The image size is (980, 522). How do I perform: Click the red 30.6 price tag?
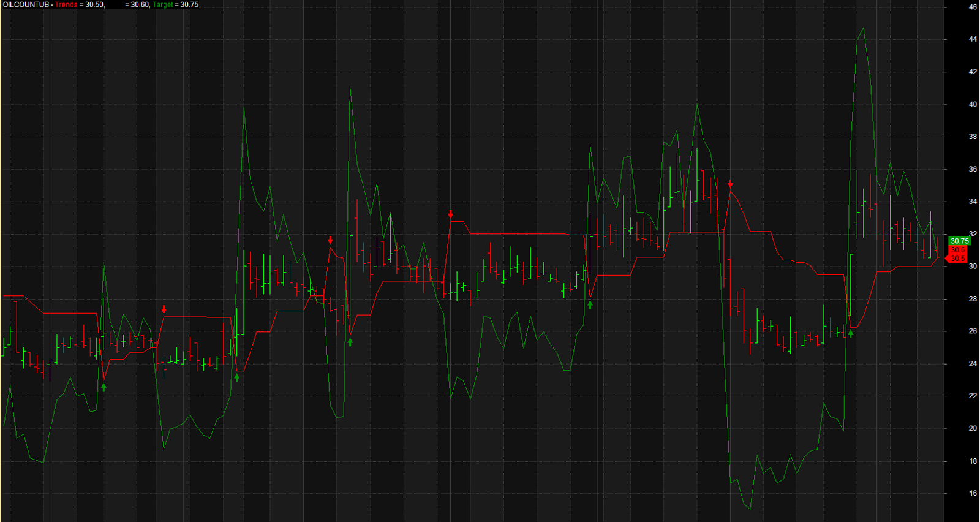[x=958, y=249]
